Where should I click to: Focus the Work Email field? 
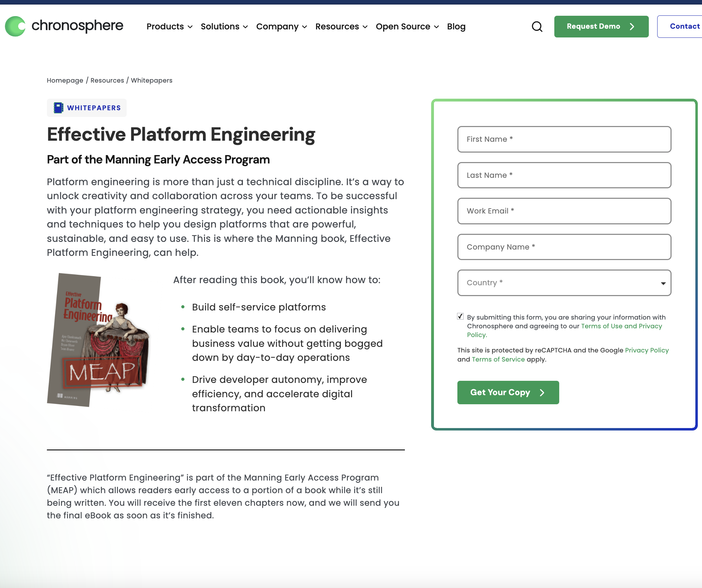564,211
